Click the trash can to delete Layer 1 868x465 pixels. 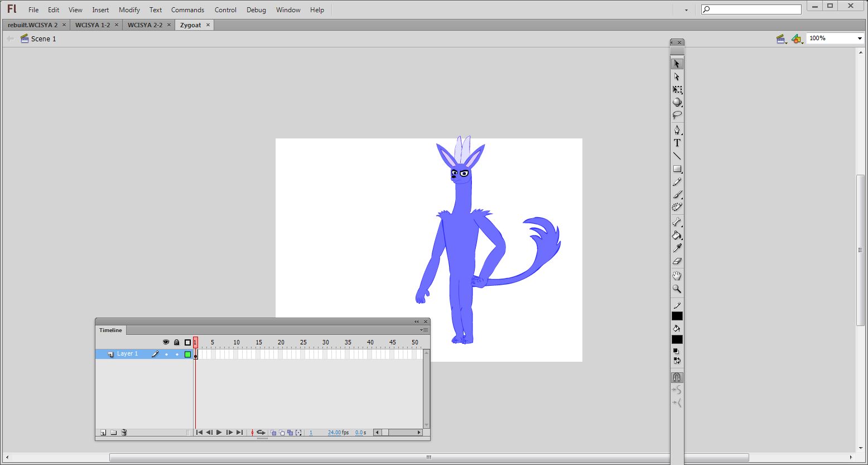pyautogui.click(x=124, y=433)
